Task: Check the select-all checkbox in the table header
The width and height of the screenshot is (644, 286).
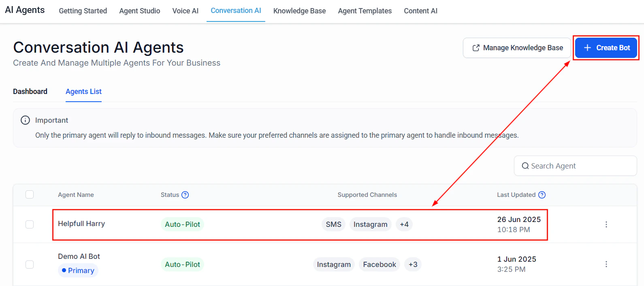Action: coord(30,194)
